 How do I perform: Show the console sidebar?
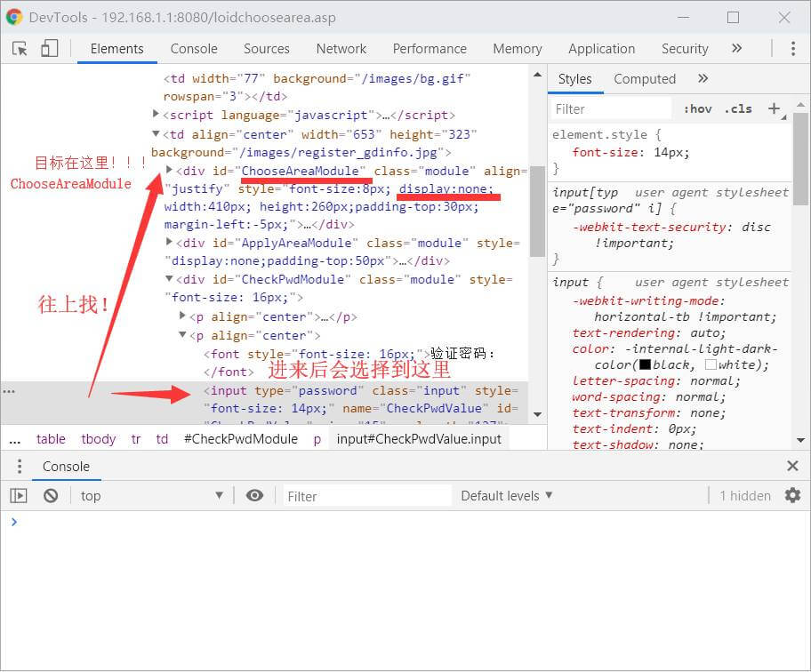click(x=19, y=495)
